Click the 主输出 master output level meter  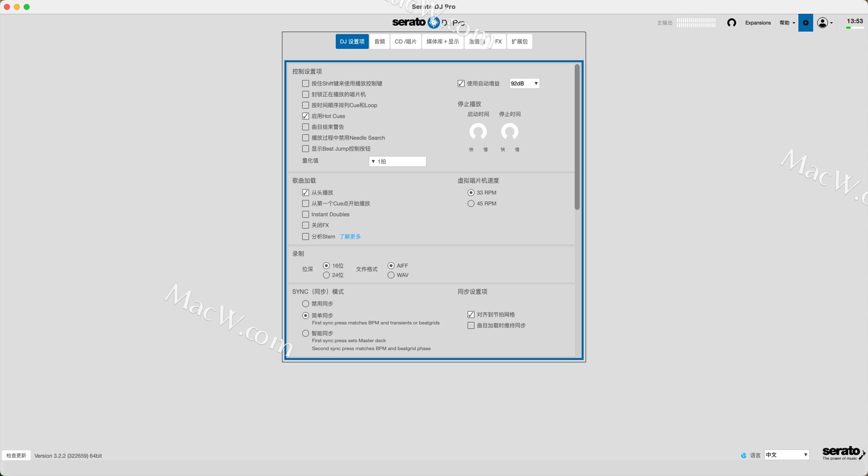click(696, 23)
